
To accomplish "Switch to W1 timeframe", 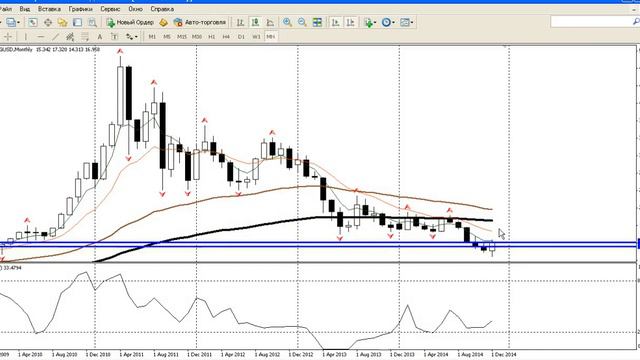I will (256, 37).
